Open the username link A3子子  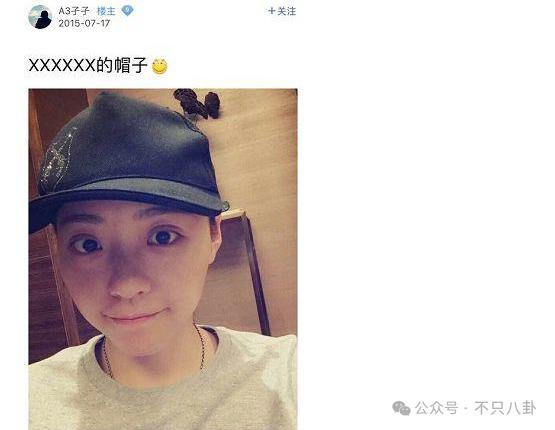click(x=74, y=11)
